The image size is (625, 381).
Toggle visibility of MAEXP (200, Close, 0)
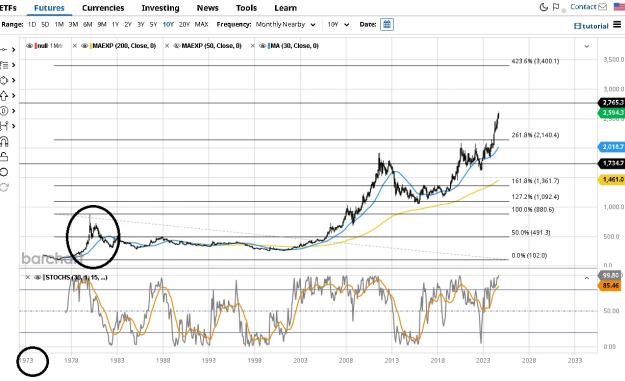pyautogui.click(x=85, y=46)
